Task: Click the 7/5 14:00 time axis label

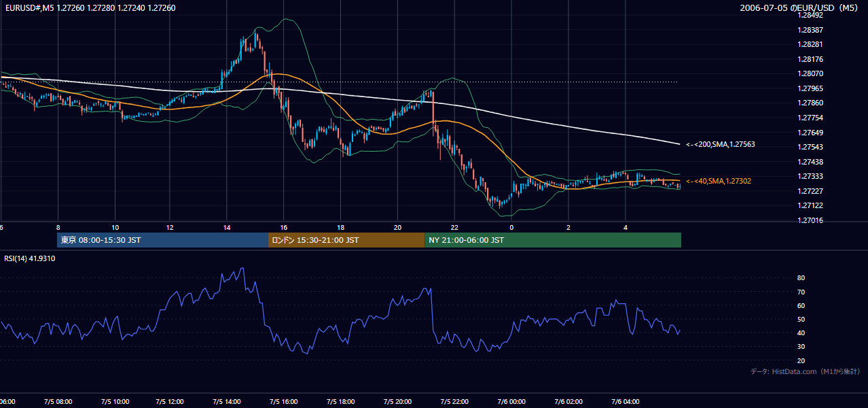Action: tap(228, 402)
